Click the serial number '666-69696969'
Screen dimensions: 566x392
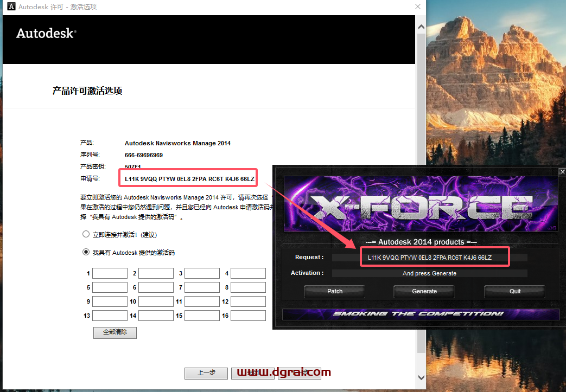(x=144, y=155)
